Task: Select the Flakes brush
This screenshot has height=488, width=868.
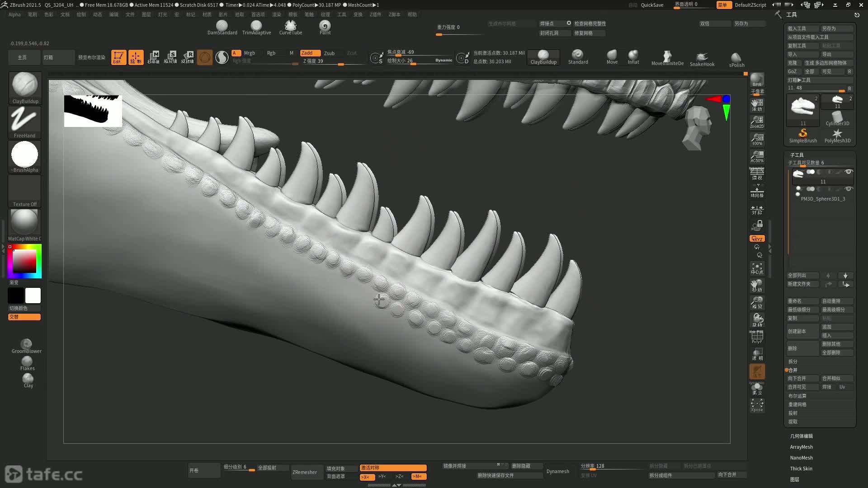Action: coord(27,363)
